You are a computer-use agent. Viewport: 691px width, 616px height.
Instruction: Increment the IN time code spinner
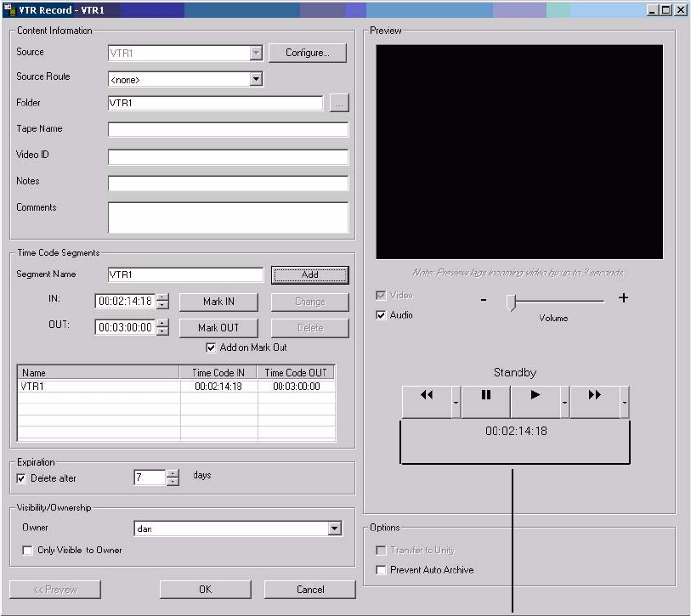(162, 297)
